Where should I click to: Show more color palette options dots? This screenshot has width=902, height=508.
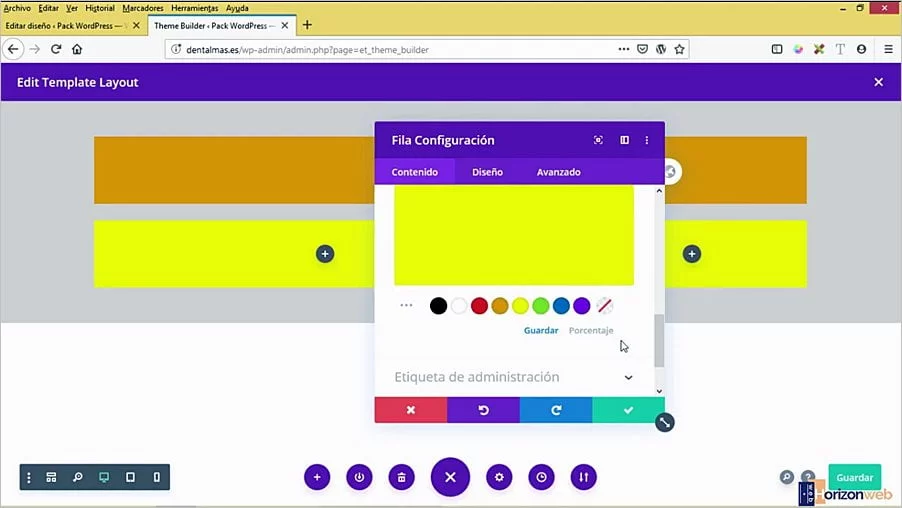coord(406,305)
